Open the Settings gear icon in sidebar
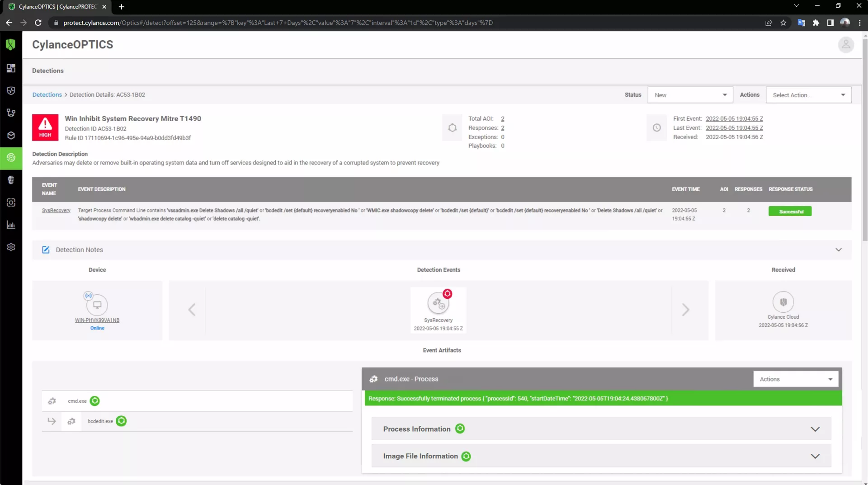 (x=11, y=247)
